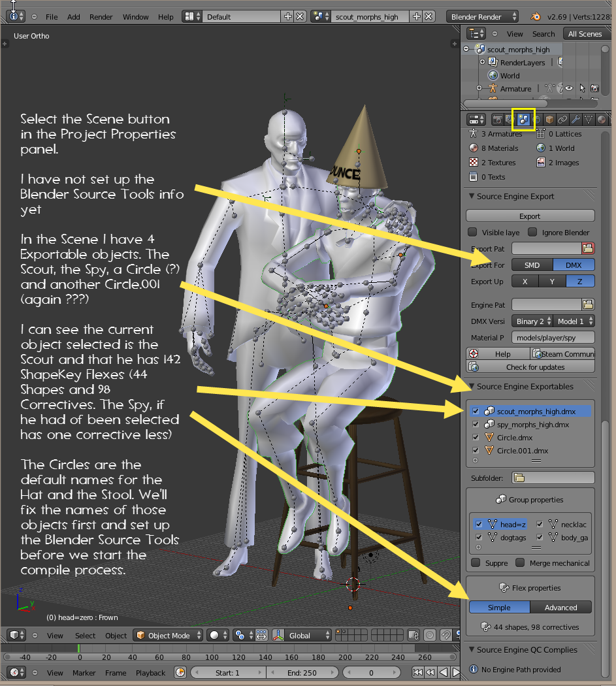The image size is (616, 686).
Task: Set Export Up axis to Y
Action: click(x=552, y=282)
